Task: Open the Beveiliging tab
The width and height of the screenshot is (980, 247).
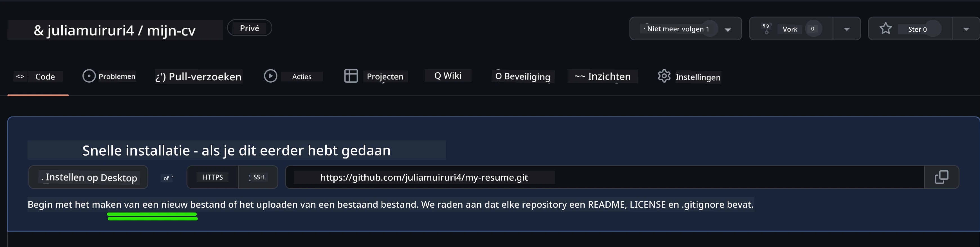Action: (x=523, y=76)
